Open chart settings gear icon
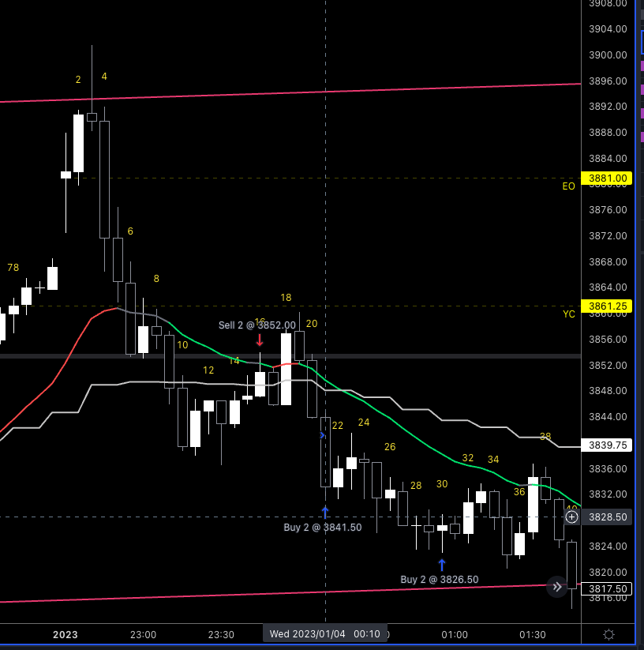 coord(608,635)
